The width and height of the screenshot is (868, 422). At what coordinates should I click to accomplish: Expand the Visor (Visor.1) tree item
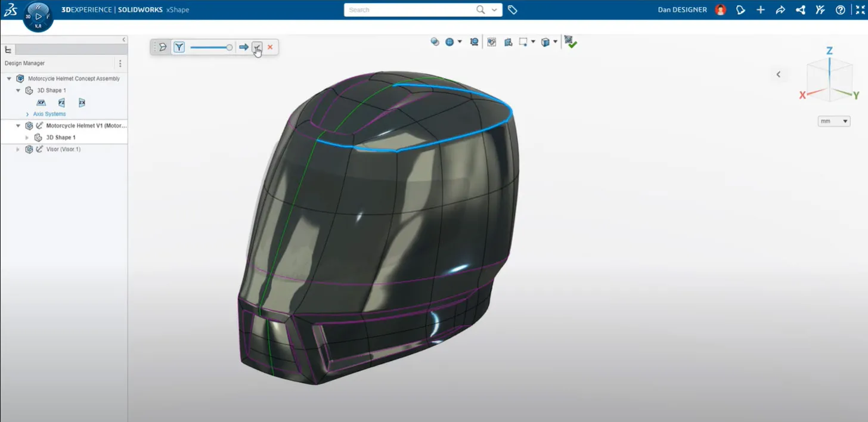click(18, 149)
